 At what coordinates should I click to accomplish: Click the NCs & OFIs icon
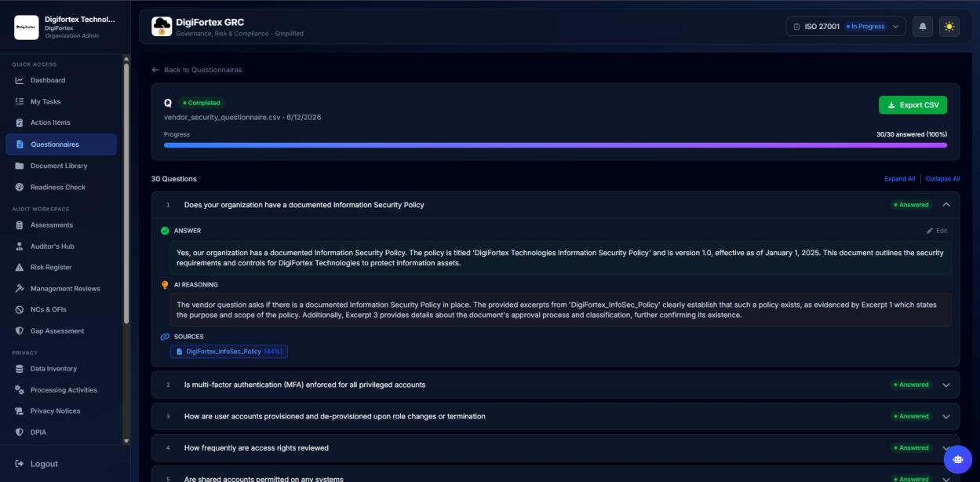[20, 309]
